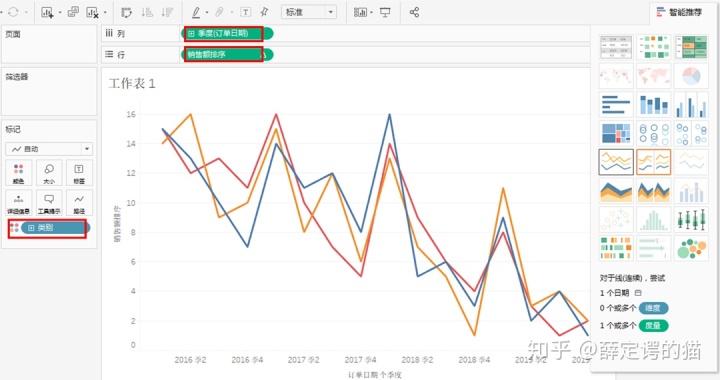The image size is (720, 380).
Task: Select scatter plot in Show Me
Action: coord(616,219)
